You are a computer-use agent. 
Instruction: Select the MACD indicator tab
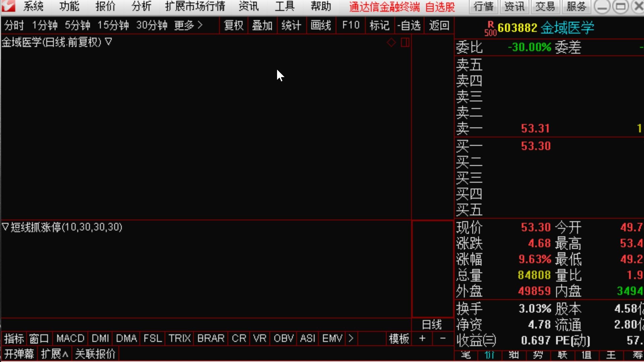[x=70, y=339]
